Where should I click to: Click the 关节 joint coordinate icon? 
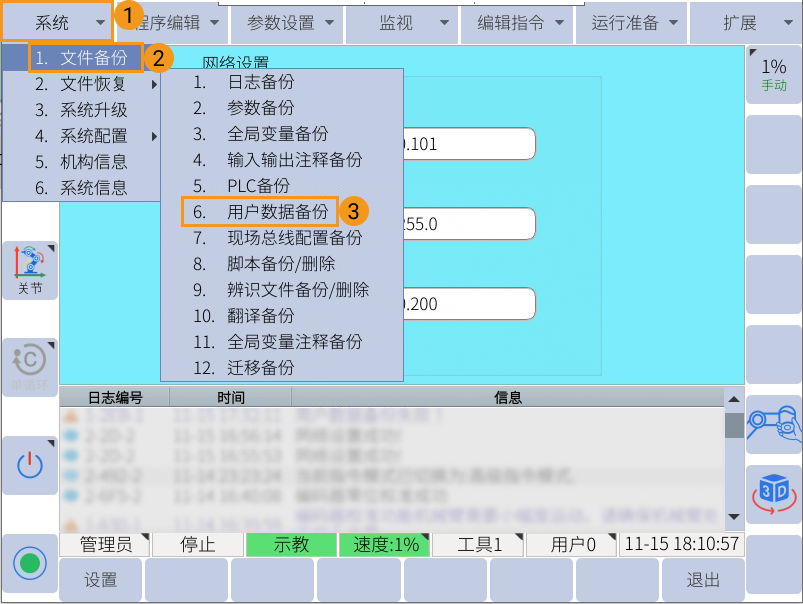[30, 270]
